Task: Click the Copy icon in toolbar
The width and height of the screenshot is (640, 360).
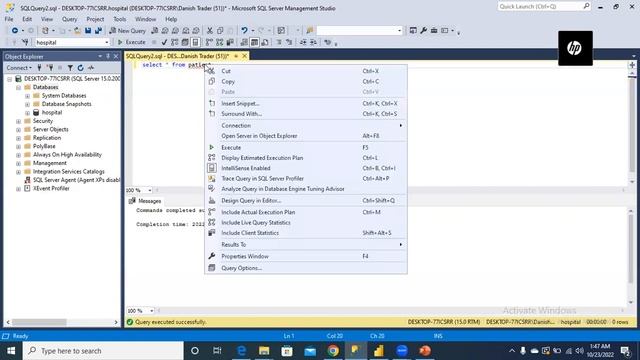Action: click(220, 31)
